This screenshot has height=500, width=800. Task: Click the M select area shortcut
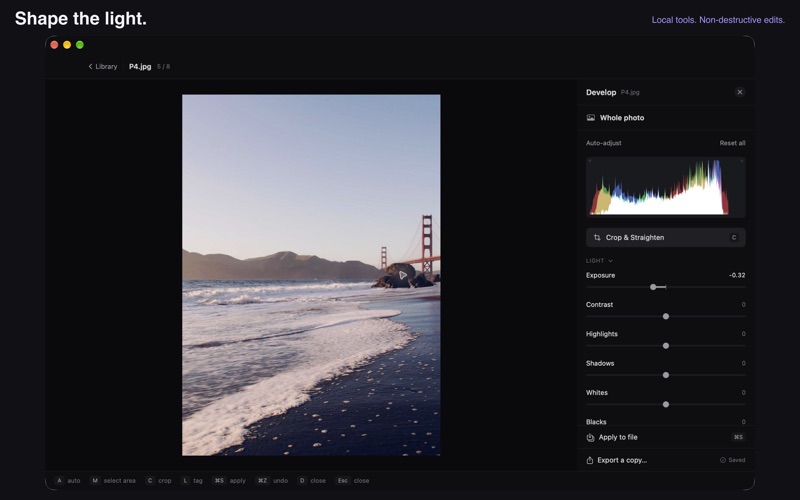point(113,481)
